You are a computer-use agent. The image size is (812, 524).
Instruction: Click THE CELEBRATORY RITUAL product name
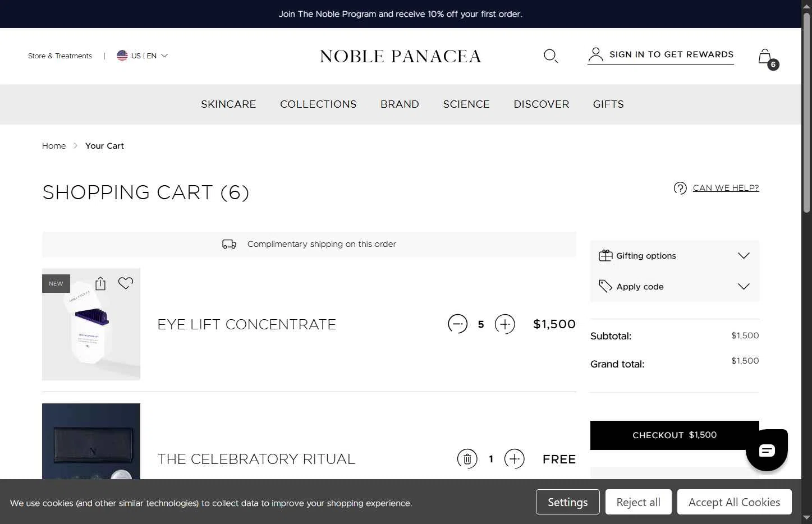[x=256, y=459]
